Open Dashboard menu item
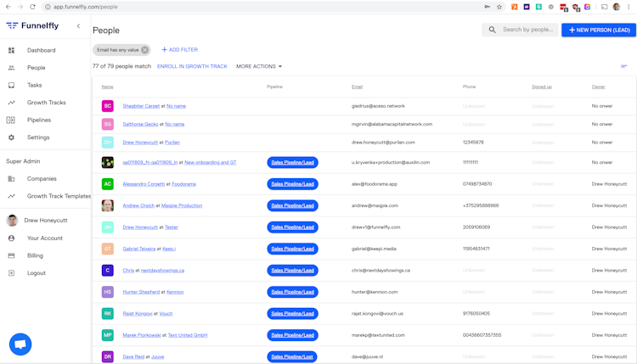Viewport: 637px width, 364px height. [41, 50]
